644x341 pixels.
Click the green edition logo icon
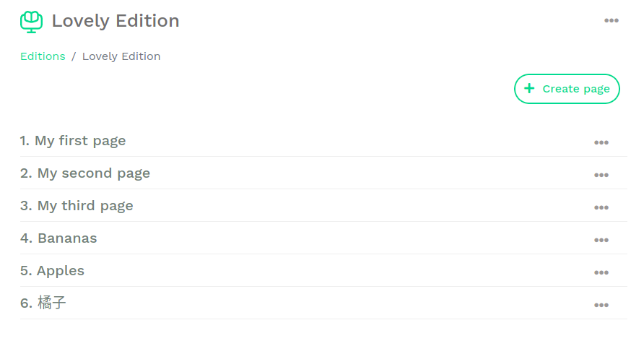pyautogui.click(x=32, y=22)
